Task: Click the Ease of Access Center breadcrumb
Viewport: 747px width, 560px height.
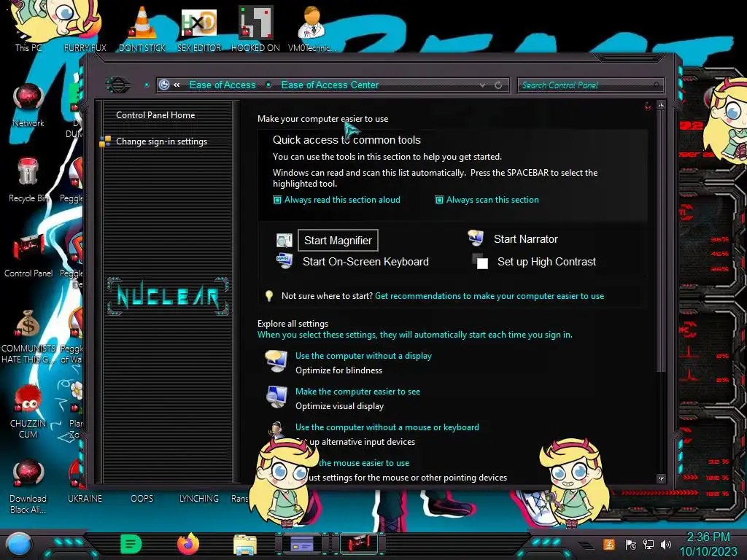Action: tap(330, 85)
